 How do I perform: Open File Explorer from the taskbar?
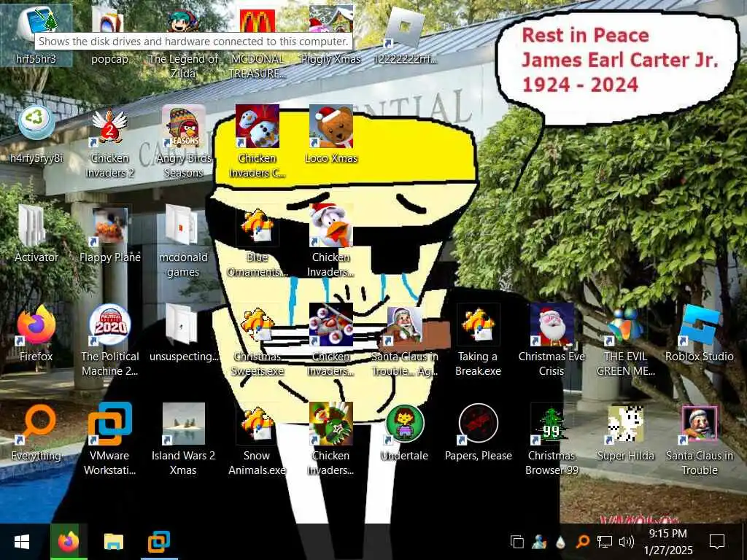pyautogui.click(x=113, y=542)
